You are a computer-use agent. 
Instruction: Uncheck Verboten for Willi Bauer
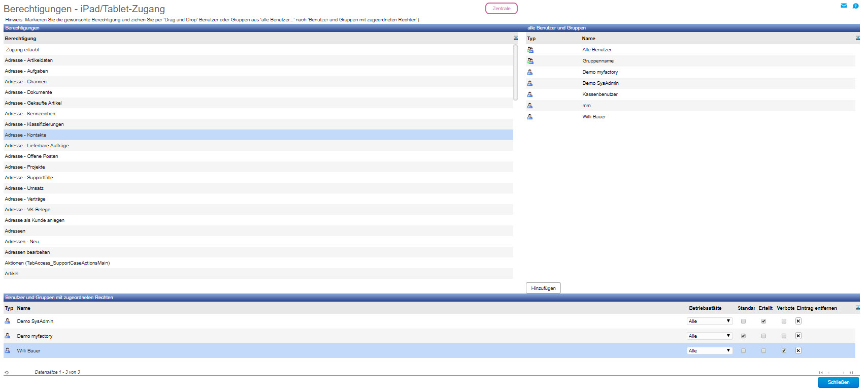[x=784, y=350]
